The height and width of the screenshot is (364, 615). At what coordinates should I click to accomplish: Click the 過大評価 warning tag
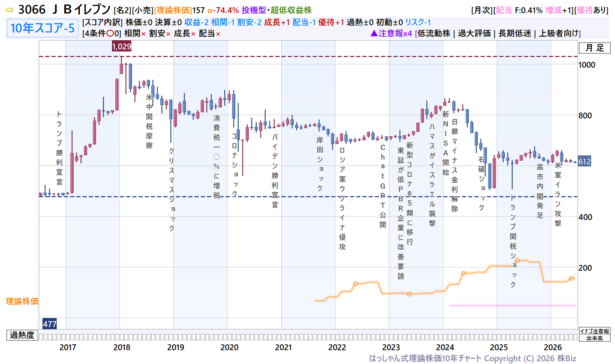click(474, 33)
